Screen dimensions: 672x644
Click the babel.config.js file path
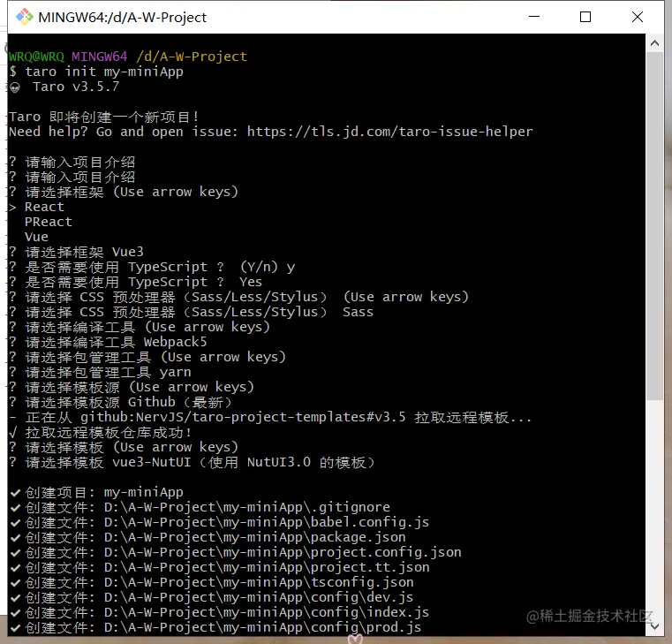(x=266, y=522)
